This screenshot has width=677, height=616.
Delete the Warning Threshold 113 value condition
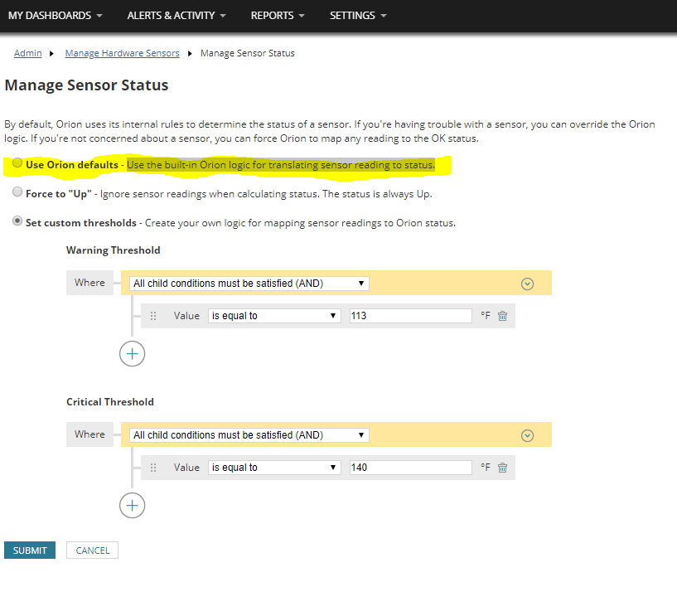(502, 316)
